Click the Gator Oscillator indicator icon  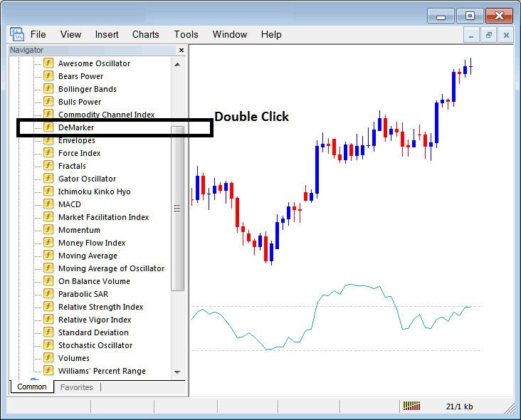pyautogui.click(x=48, y=179)
